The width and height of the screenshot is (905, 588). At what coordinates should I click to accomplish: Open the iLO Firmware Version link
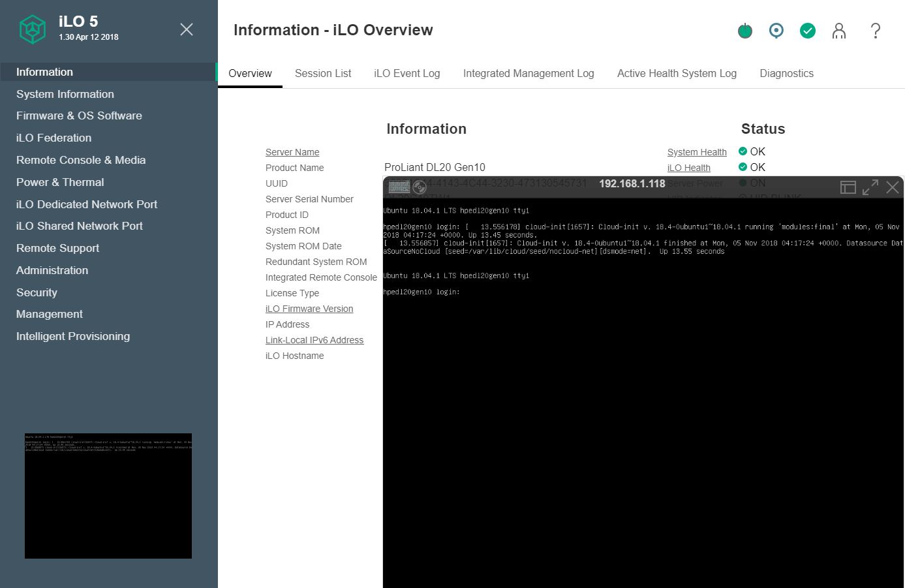pyautogui.click(x=309, y=309)
